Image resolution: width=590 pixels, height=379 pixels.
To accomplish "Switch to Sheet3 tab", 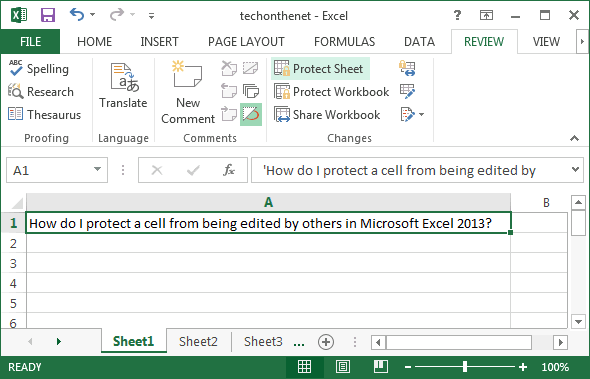I will (263, 341).
